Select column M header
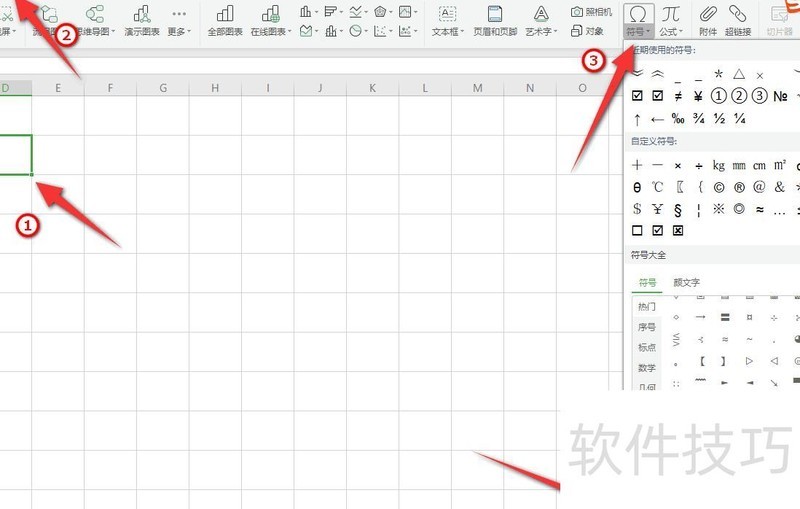Image resolution: width=800 pixels, height=509 pixels. [x=477, y=88]
